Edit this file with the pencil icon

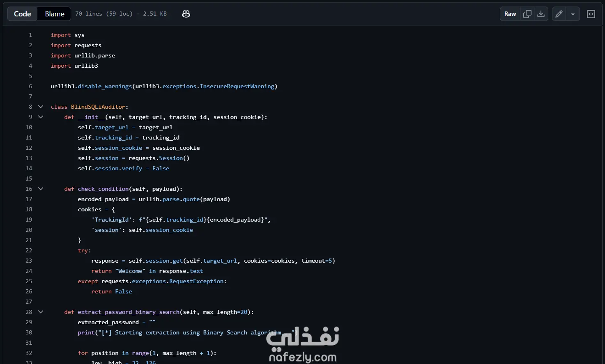click(x=559, y=14)
